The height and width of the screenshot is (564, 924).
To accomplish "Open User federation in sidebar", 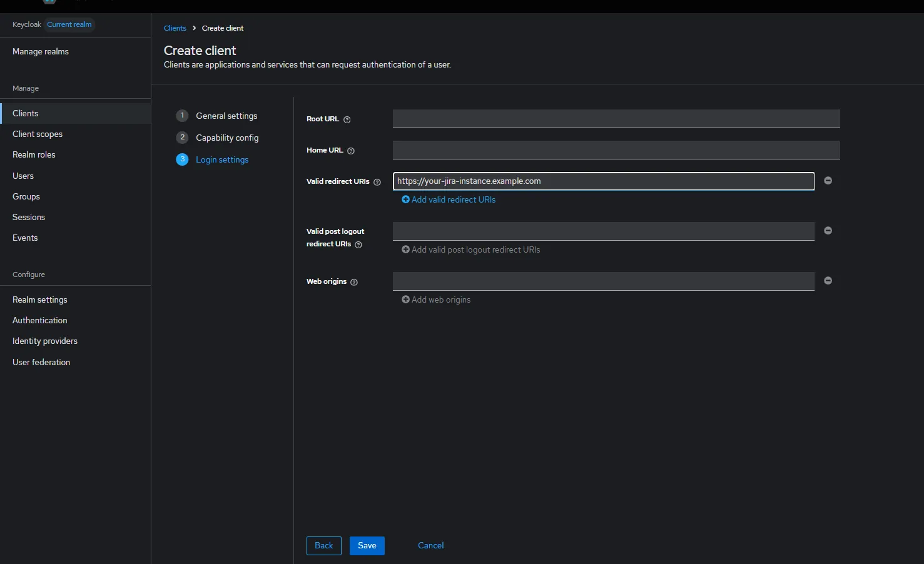I will pos(75,362).
